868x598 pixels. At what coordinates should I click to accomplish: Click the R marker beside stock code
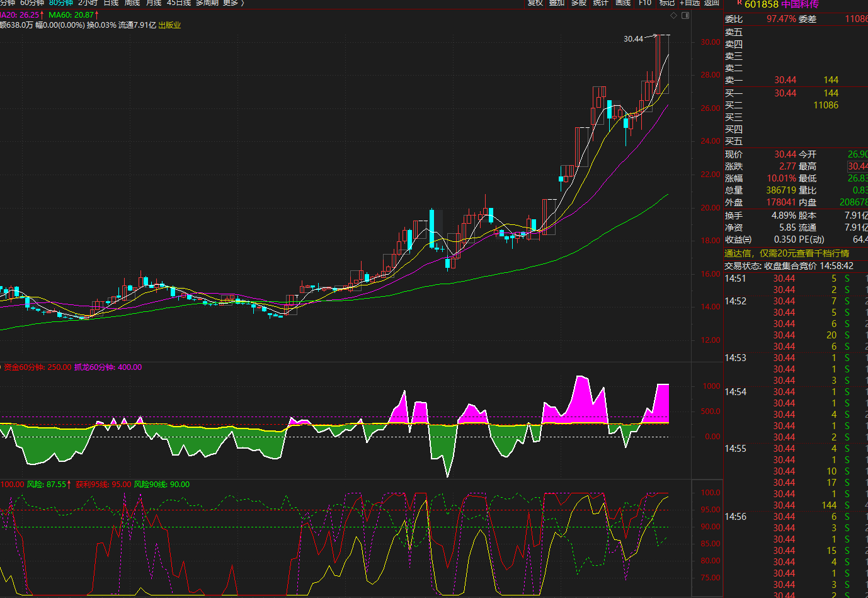pyautogui.click(x=739, y=3)
